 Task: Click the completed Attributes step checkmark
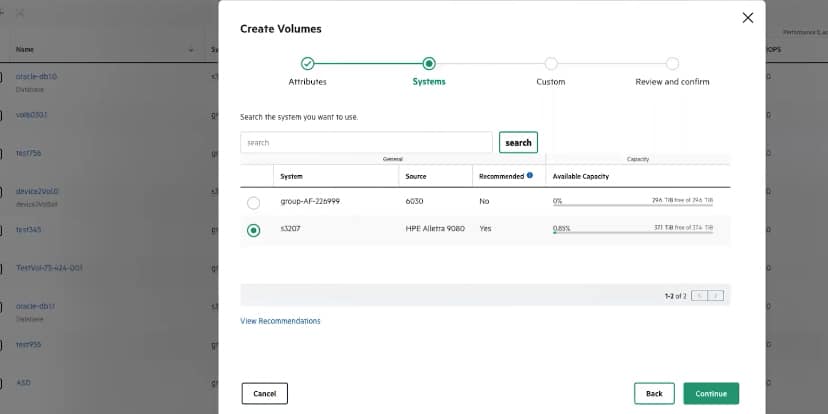307,64
